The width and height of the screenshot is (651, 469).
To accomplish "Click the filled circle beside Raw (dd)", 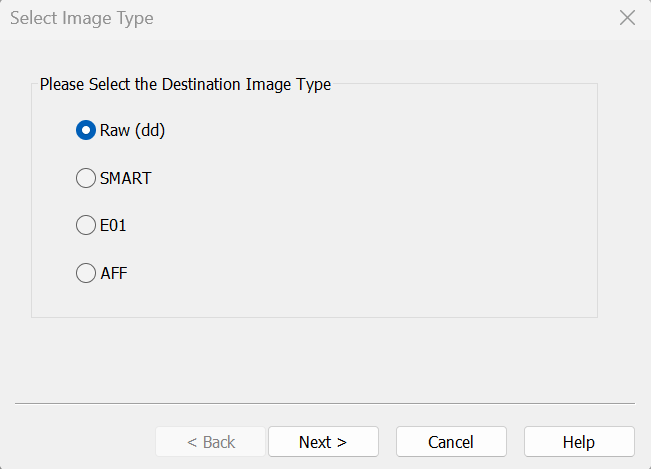I will pos(86,130).
